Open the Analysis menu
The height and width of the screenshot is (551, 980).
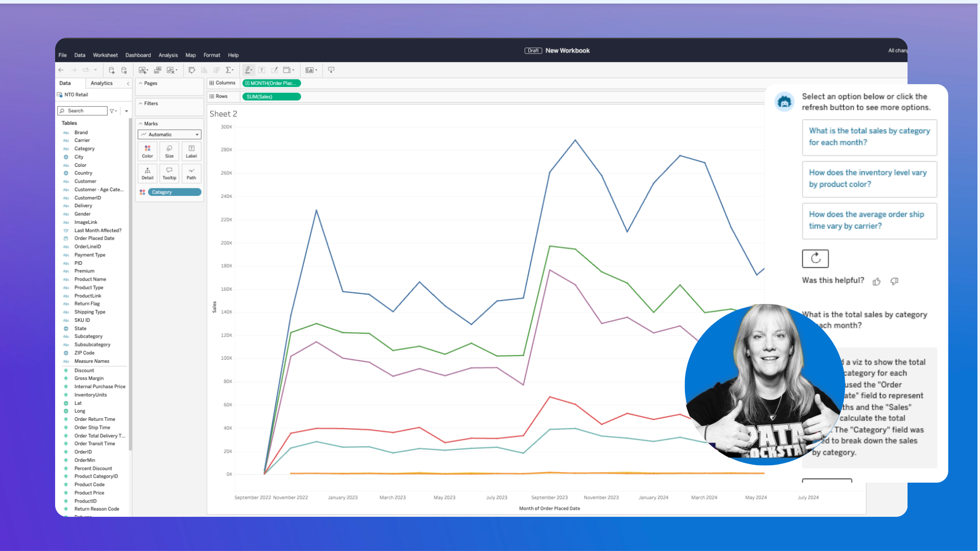coord(167,55)
